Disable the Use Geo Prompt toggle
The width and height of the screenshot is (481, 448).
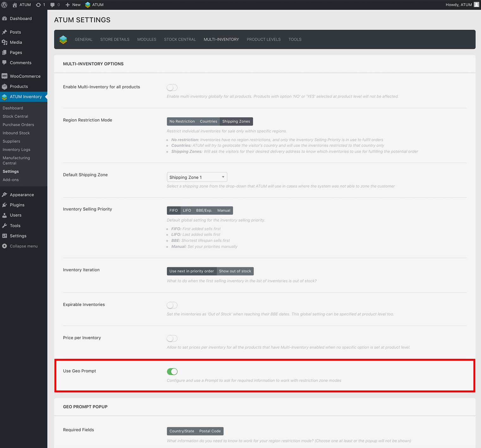click(x=172, y=371)
